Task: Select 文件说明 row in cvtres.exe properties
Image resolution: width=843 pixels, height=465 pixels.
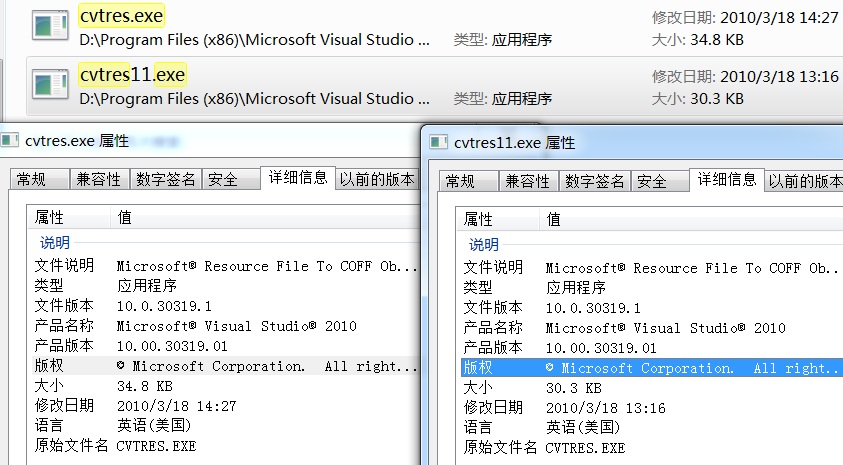Action: pyautogui.click(x=225, y=266)
